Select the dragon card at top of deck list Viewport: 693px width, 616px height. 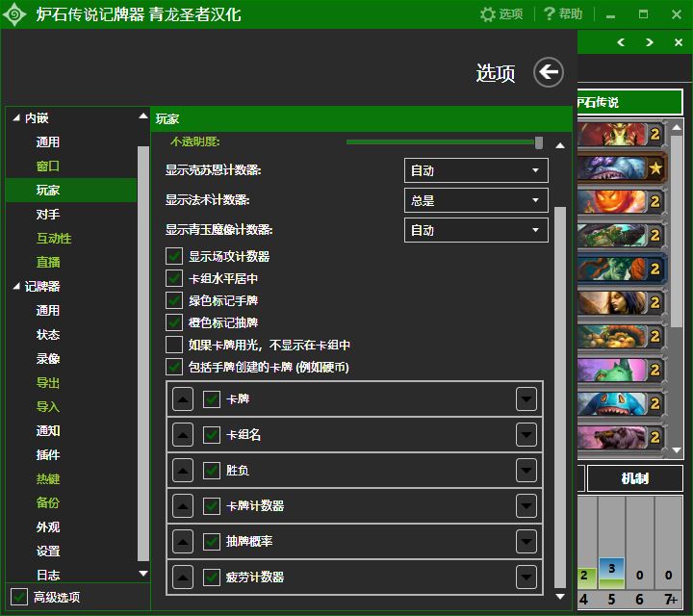click(621, 134)
